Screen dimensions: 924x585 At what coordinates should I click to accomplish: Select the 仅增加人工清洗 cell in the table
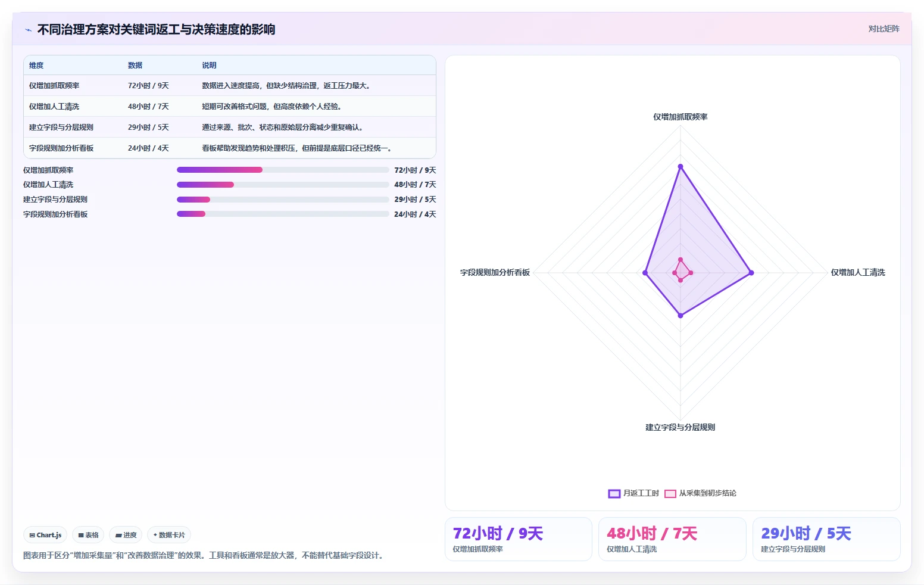(54, 107)
